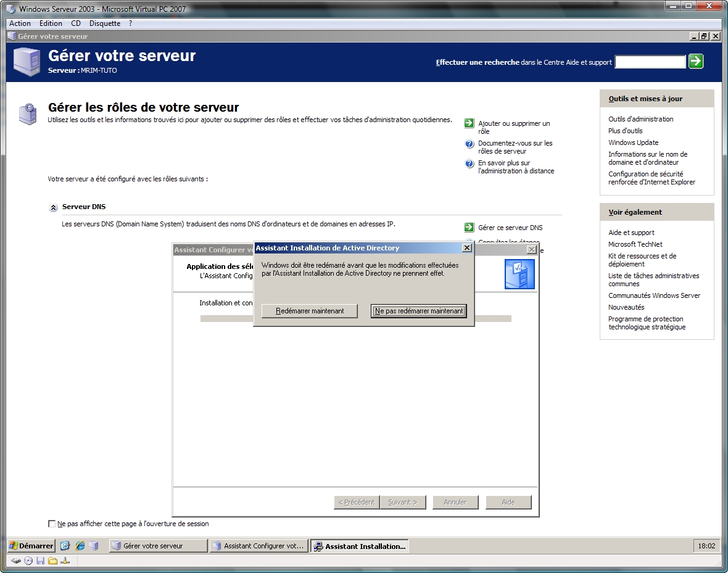Click the green search arrow button
Viewport: 728px width, 573px height.
coord(695,61)
